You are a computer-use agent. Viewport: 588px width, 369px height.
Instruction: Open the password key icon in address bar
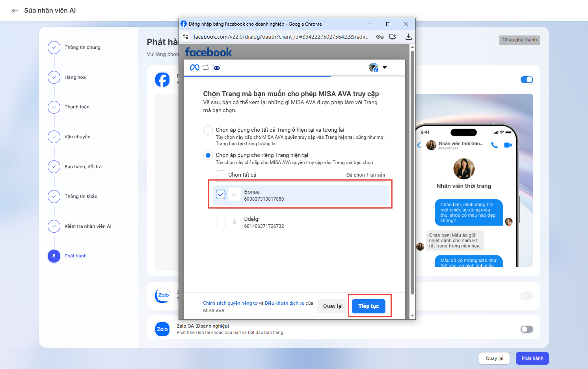[380, 37]
